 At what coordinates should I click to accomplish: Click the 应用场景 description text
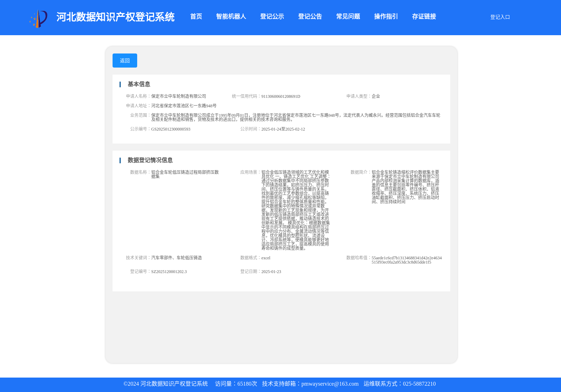(x=295, y=210)
